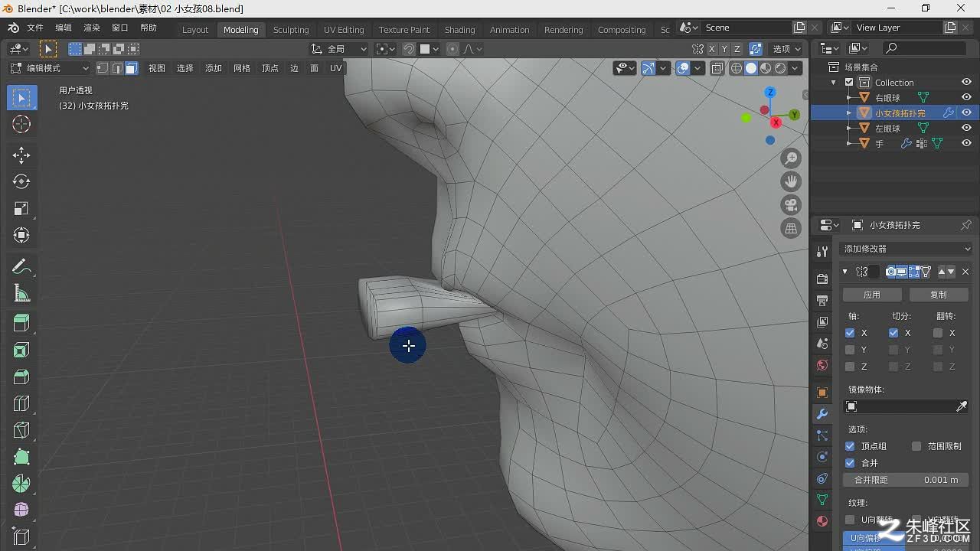The image size is (980, 551).
Task: Select the Smooth vertices tool
Action: tap(21, 510)
